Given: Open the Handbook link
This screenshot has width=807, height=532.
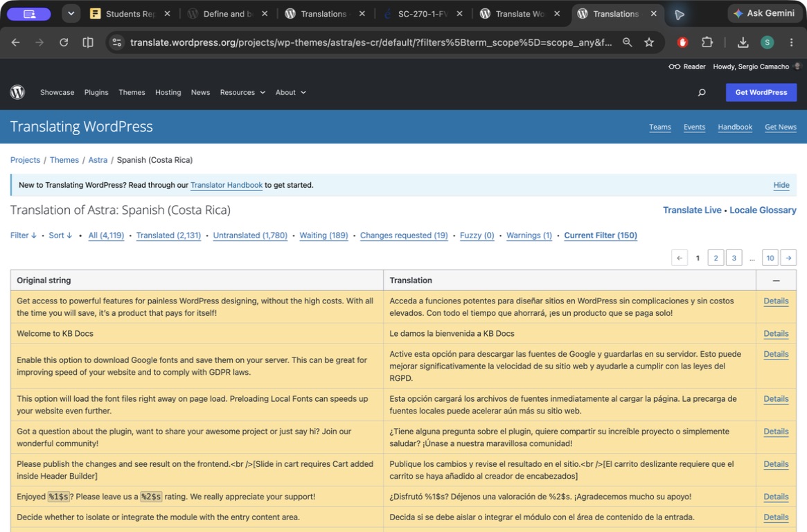Looking at the screenshot, I should tap(735, 127).
